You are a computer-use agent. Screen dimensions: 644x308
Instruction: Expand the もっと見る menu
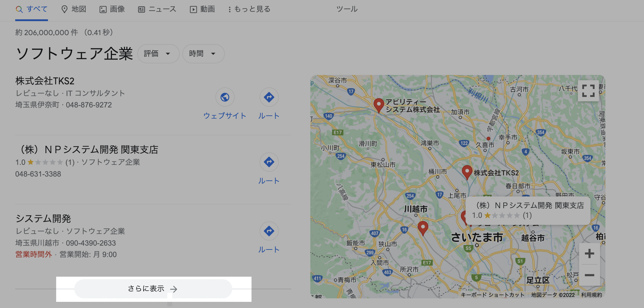pyautogui.click(x=249, y=9)
